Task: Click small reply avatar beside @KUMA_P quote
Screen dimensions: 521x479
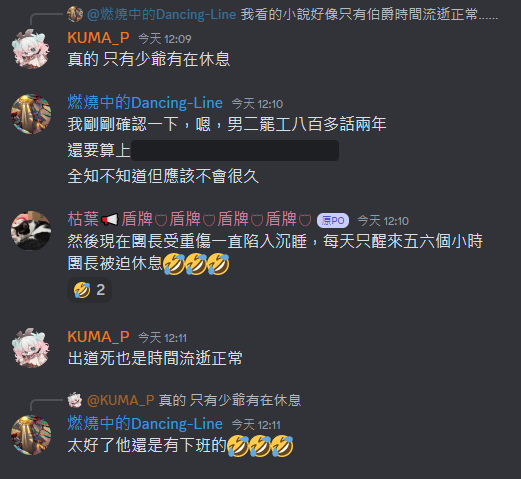Action: [x=75, y=400]
